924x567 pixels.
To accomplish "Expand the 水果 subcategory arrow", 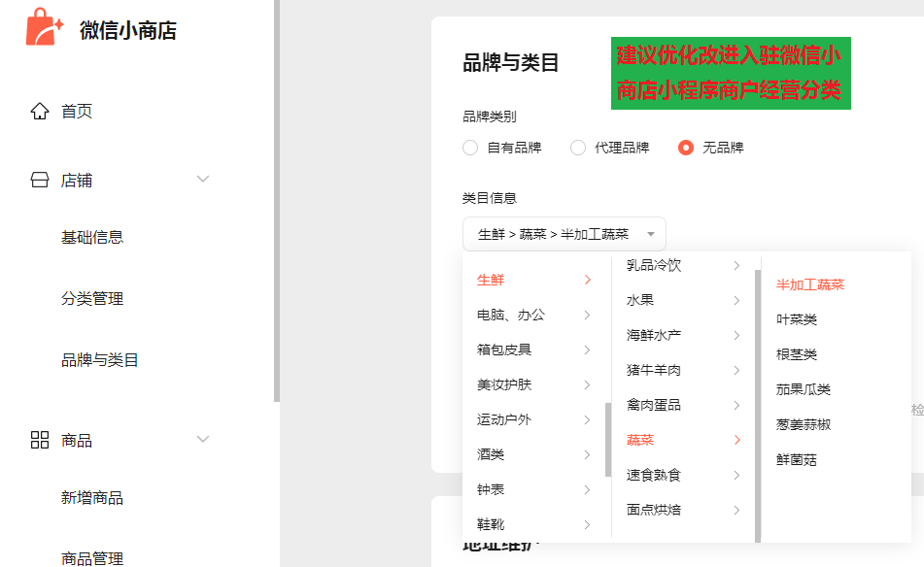I will pos(737,300).
